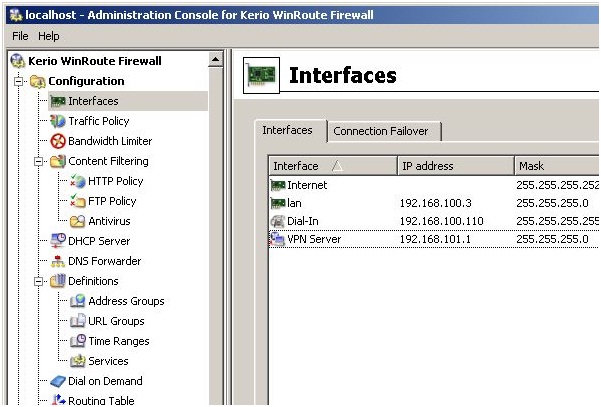Click the title bar application icon
This screenshot has width=601, height=407.
16,15
